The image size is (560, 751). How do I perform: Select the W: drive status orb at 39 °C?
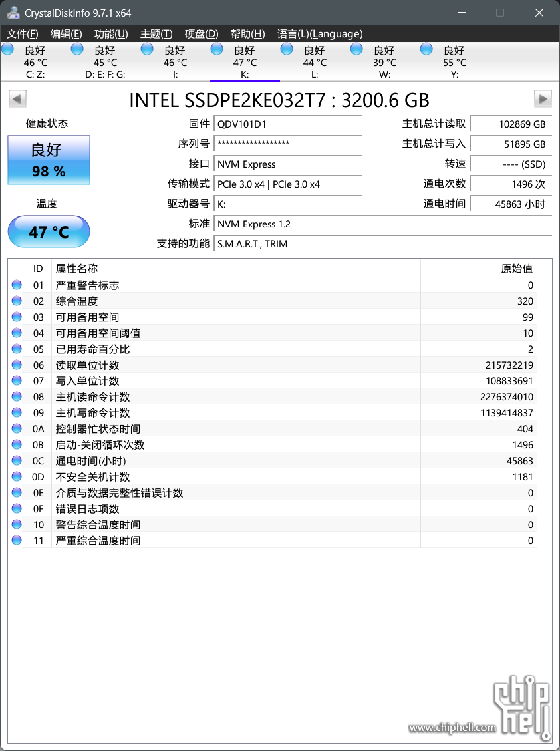pos(356,49)
